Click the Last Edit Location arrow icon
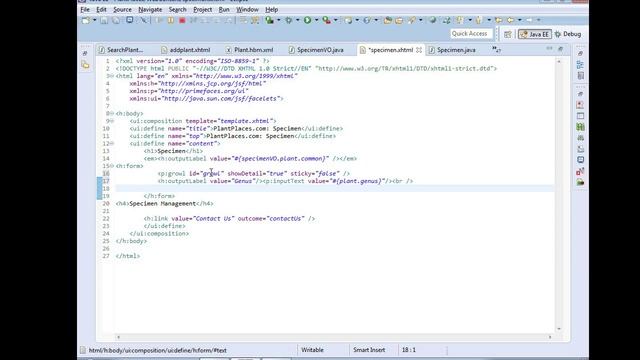Viewport: 640px width, 360px height. [x=498, y=20]
